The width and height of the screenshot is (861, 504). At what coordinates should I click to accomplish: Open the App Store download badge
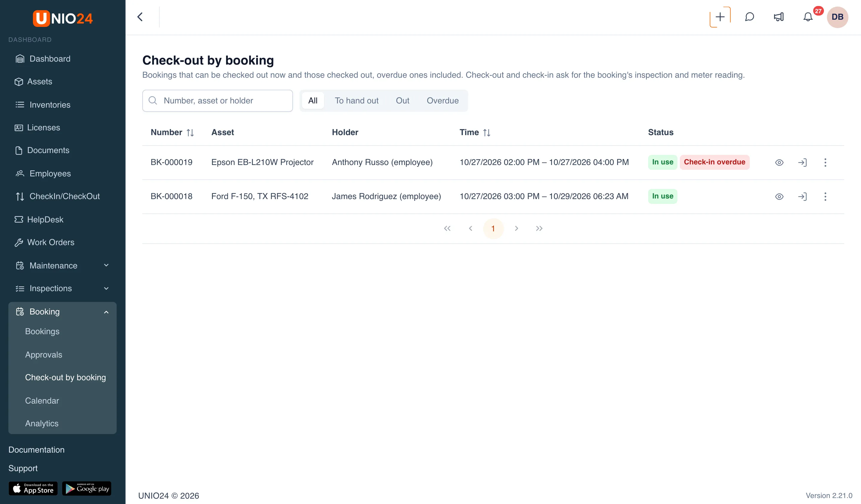[x=33, y=489]
